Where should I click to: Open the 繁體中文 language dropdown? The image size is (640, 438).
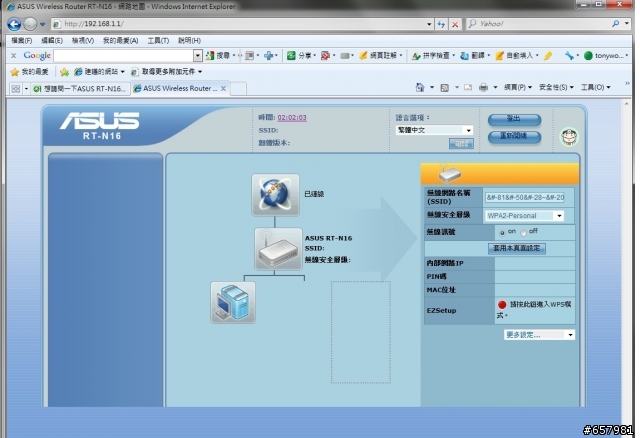click(434, 130)
